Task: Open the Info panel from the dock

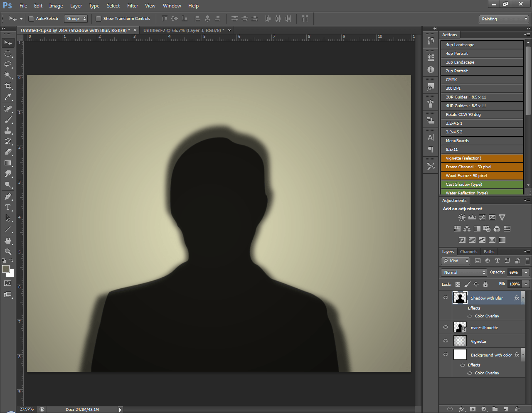Action: [x=430, y=70]
